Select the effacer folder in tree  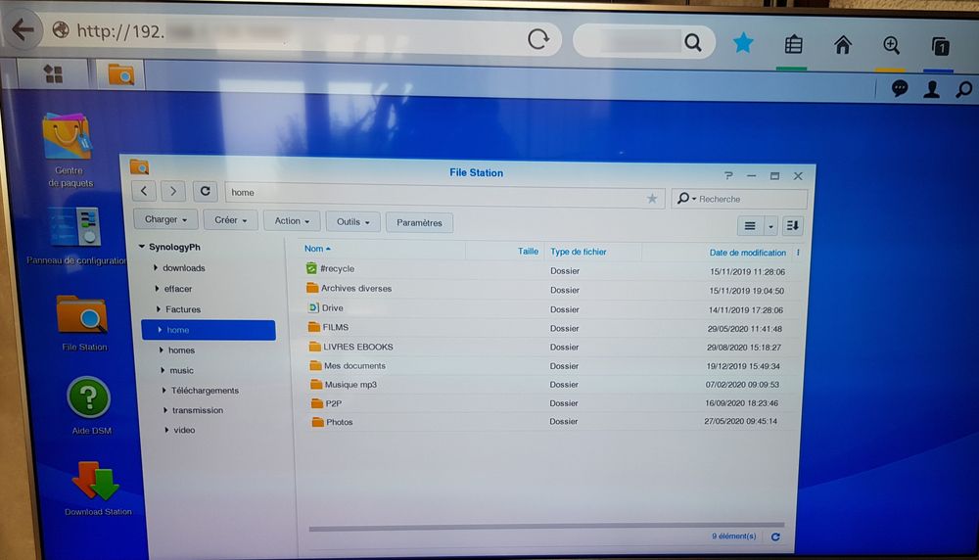[178, 289]
